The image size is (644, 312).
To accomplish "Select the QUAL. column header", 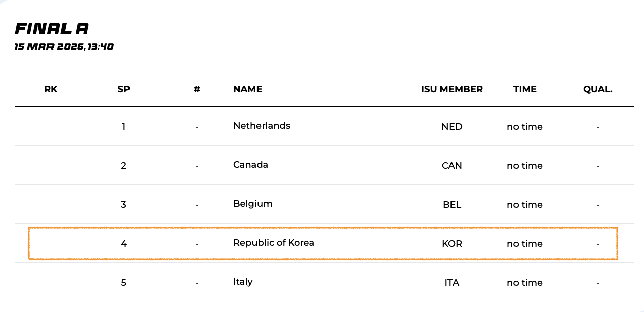I will pyautogui.click(x=598, y=89).
